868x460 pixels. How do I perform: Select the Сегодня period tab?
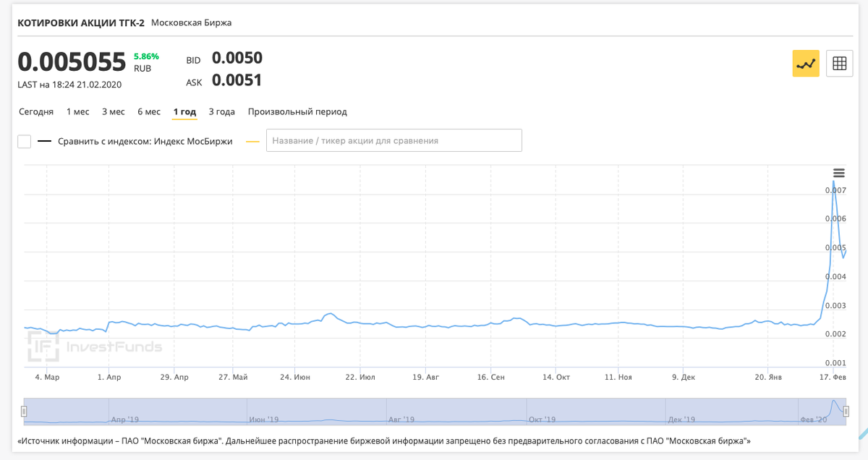36,112
